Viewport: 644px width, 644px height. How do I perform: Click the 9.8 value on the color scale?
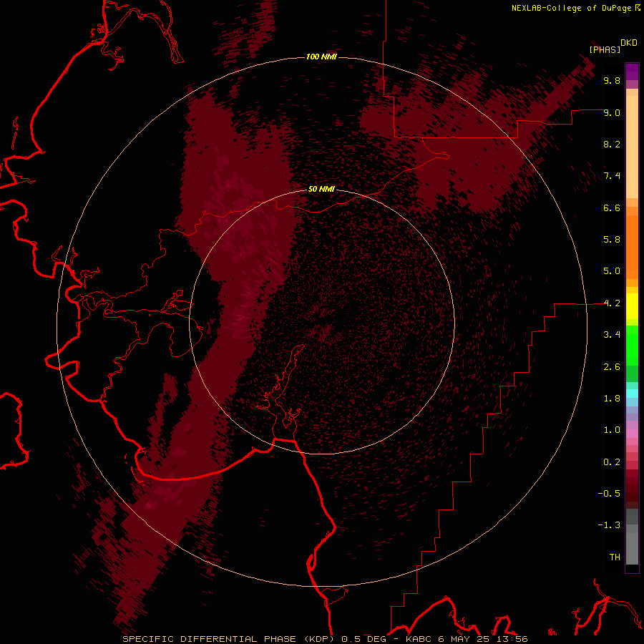(612, 80)
